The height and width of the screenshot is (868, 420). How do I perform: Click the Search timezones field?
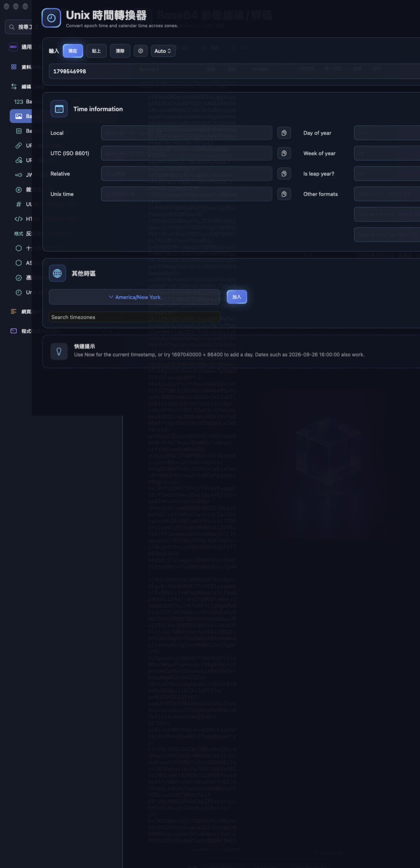coord(134,317)
